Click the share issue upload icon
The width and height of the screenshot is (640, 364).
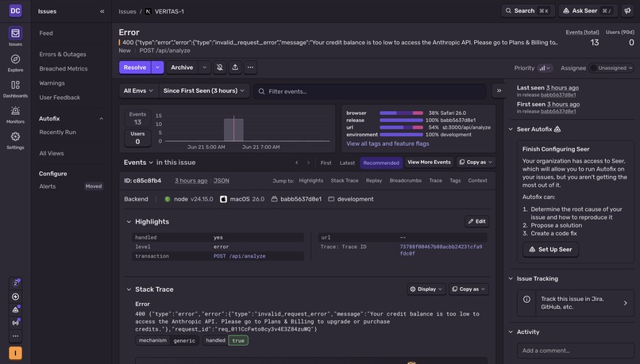(x=235, y=67)
